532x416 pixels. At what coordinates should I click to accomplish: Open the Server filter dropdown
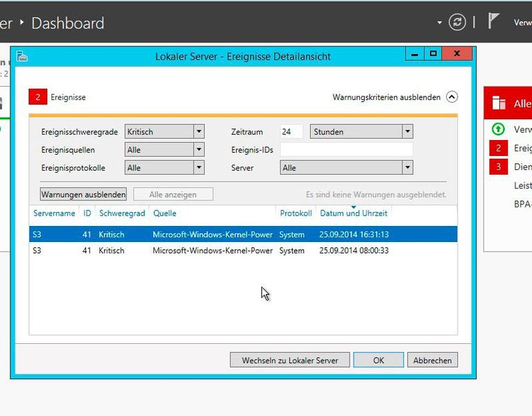pos(346,168)
